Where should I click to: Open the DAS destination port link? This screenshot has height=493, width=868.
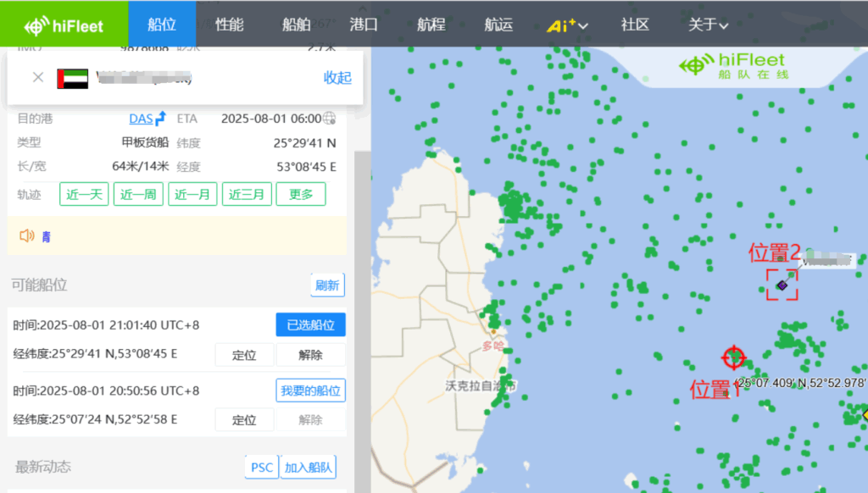click(141, 119)
